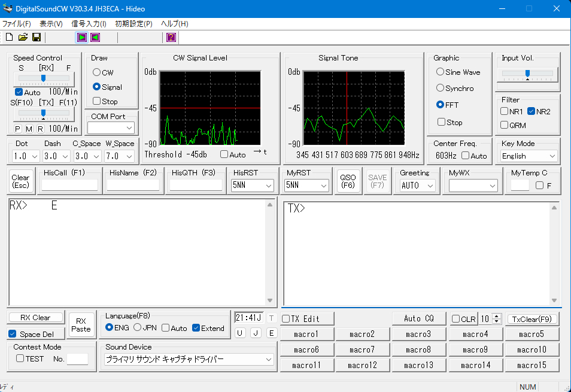Click the Input Vol. slider
The height and width of the screenshot is (392, 571).
tap(527, 74)
